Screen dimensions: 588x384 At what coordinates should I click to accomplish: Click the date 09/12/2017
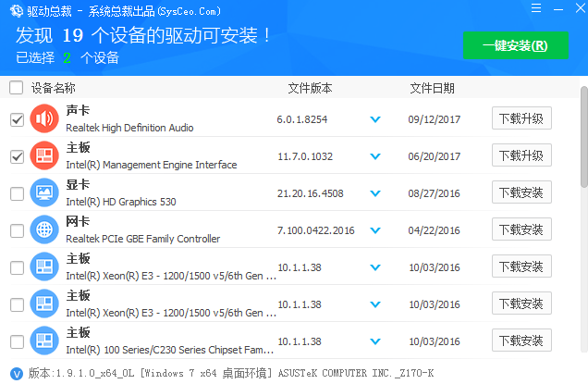(435, 119)
